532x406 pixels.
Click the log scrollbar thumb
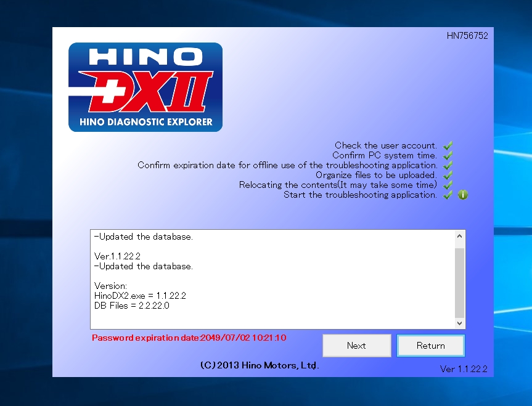pos(460,283)
